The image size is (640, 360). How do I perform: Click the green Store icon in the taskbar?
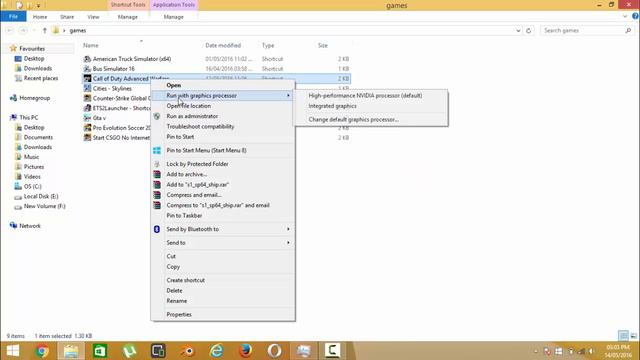click(100, 351)
